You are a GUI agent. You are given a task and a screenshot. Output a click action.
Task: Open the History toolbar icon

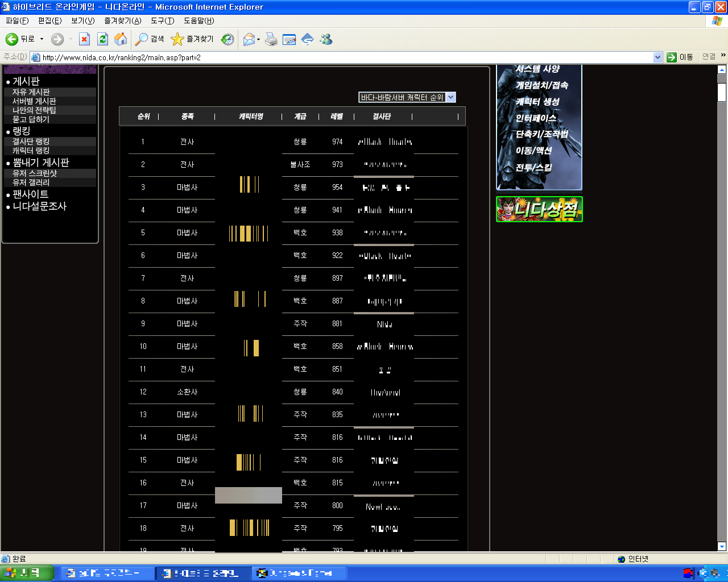(227, 39)
